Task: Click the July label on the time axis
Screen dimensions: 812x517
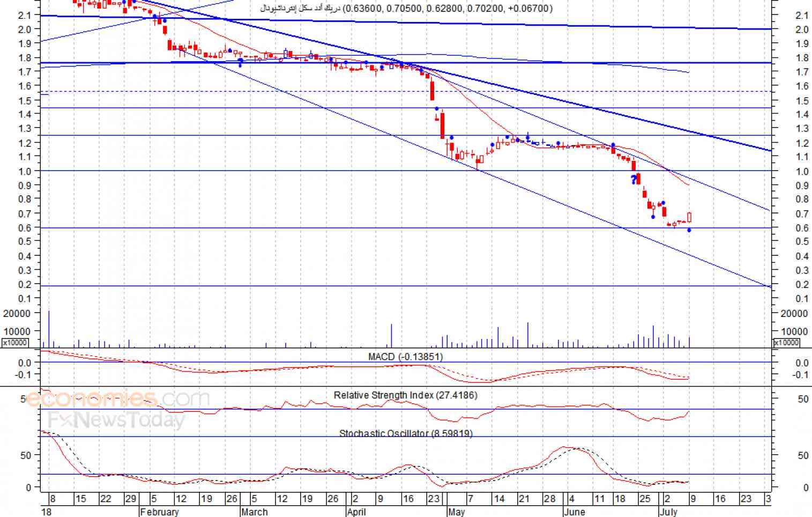Action: 668,512
